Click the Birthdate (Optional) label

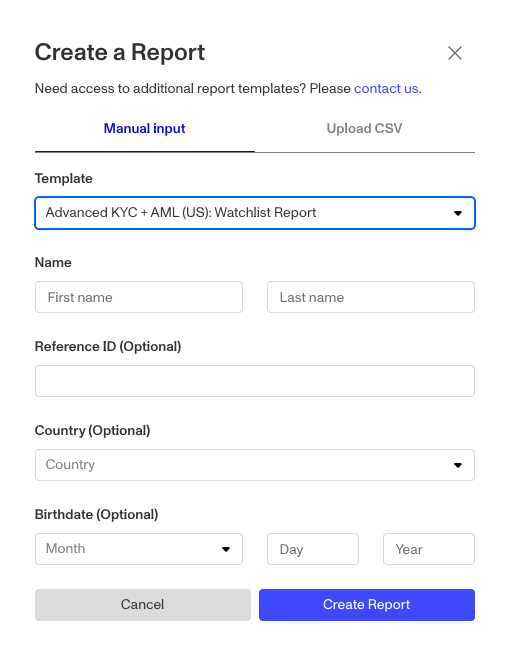[x=96, y=514]
